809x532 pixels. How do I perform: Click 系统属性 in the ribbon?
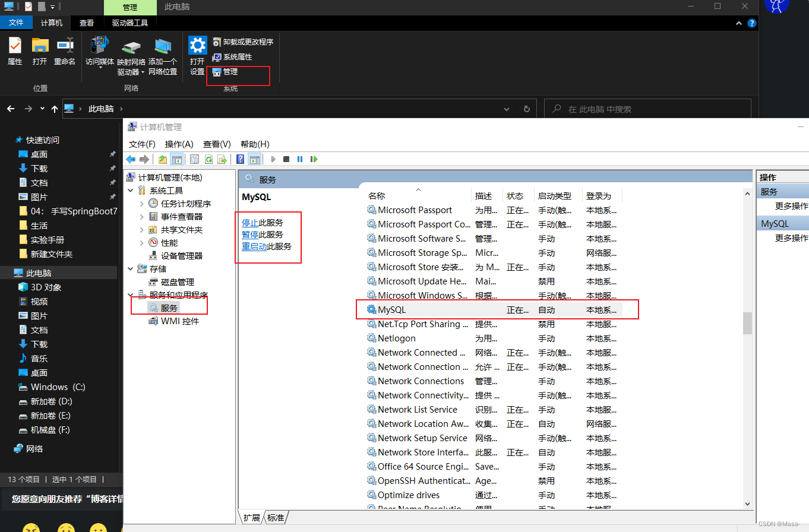(x=232, y=57)
